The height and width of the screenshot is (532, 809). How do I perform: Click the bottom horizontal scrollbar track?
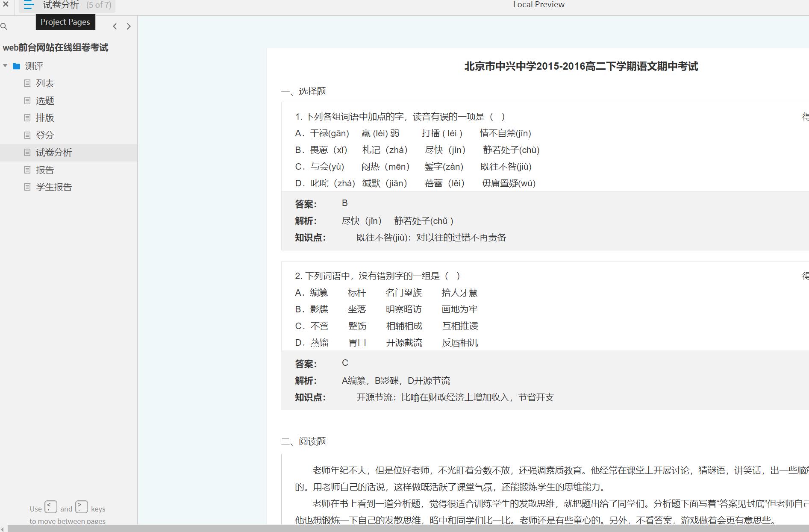408,529
